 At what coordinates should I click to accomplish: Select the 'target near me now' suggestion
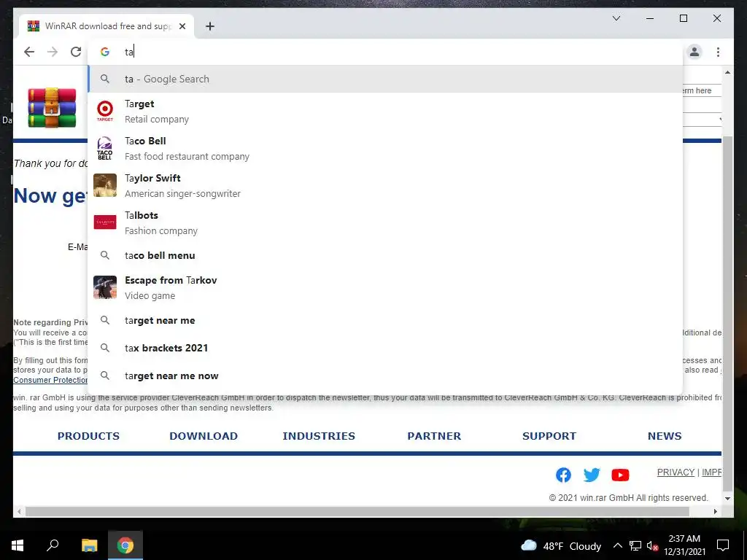coord(385,376)
